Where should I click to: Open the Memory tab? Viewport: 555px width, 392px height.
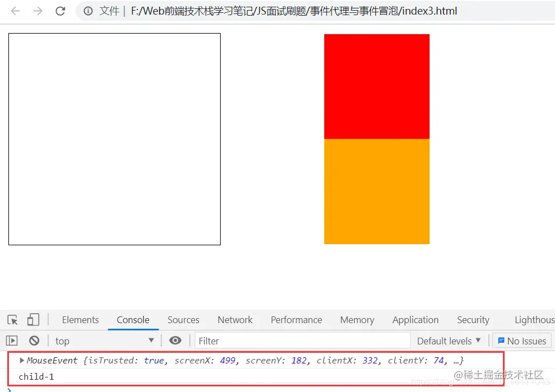point(357,320)
